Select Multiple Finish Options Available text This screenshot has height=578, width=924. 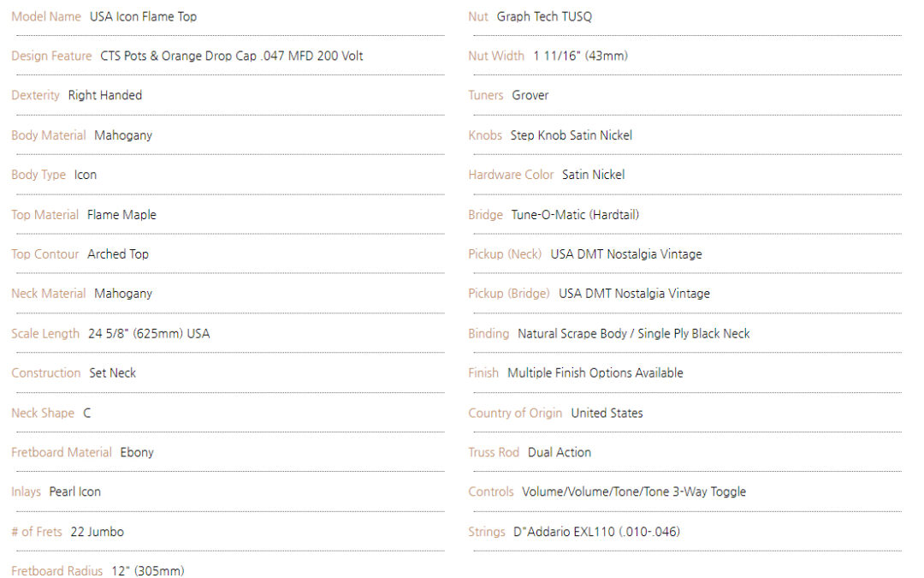tap(595, 373)
